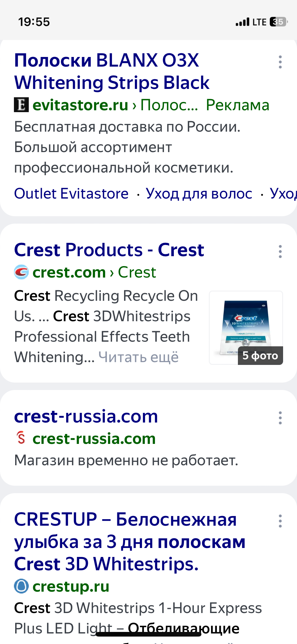Expand snippet with Читать ещё
297x644 pixels.
(x=139, y=357)
